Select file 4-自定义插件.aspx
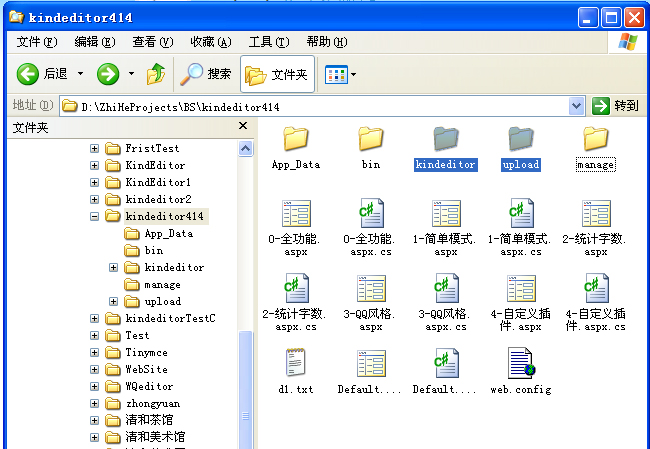The image size is (650, 449). click(521, 303)
